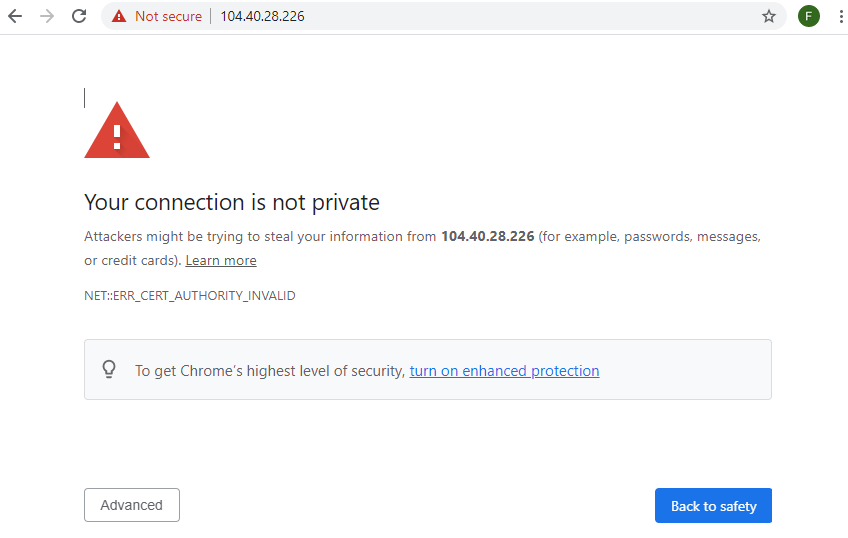The height and width of the screenshot is (538, 848).
Task: Click the bold 104.40.28.226 in the warning text
Action: [x=488, y=237]
